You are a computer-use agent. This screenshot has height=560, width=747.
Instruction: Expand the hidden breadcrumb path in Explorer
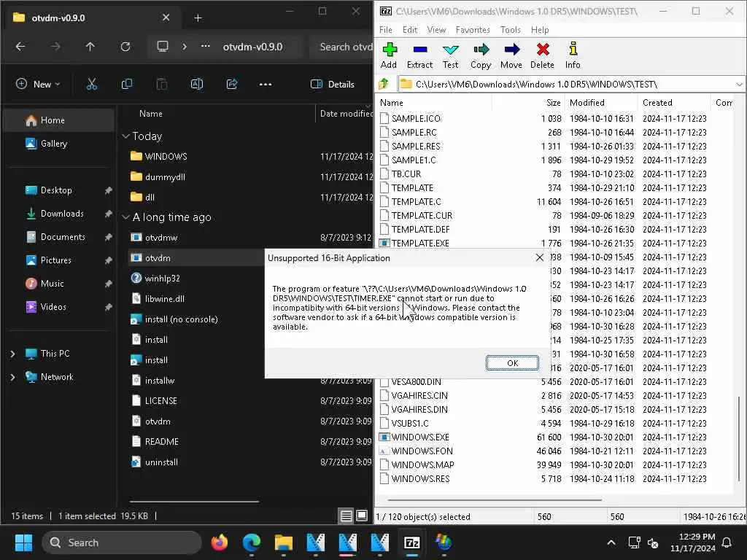click(x=205, y=47)
